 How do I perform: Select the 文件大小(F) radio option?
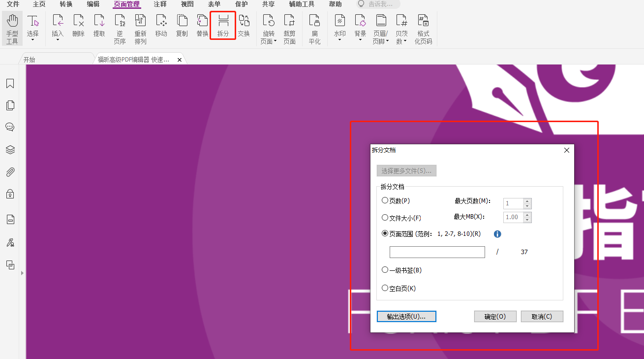pyautogui.click(x=385, y=217)
